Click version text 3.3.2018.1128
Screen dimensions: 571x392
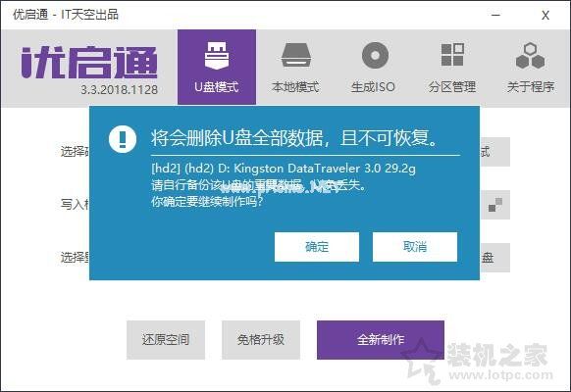(119, 90)
